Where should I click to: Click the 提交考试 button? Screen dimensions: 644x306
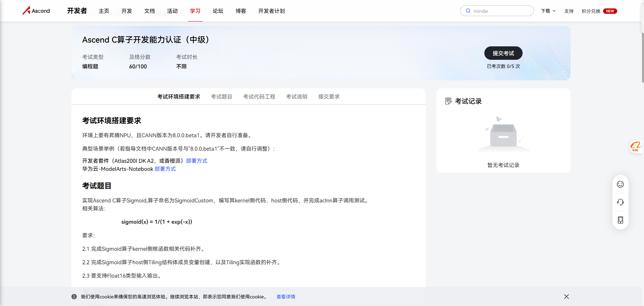pos(503,53)
